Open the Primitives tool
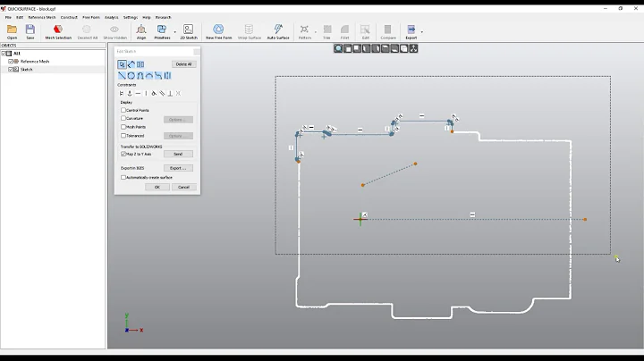This screenshot has height=361, width=644. 162,31
